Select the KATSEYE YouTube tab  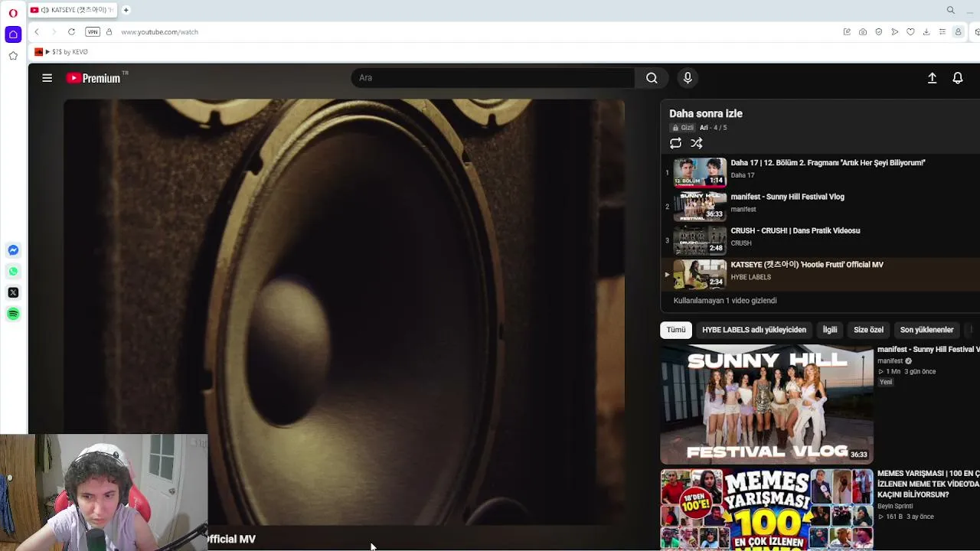pos(73,10)
